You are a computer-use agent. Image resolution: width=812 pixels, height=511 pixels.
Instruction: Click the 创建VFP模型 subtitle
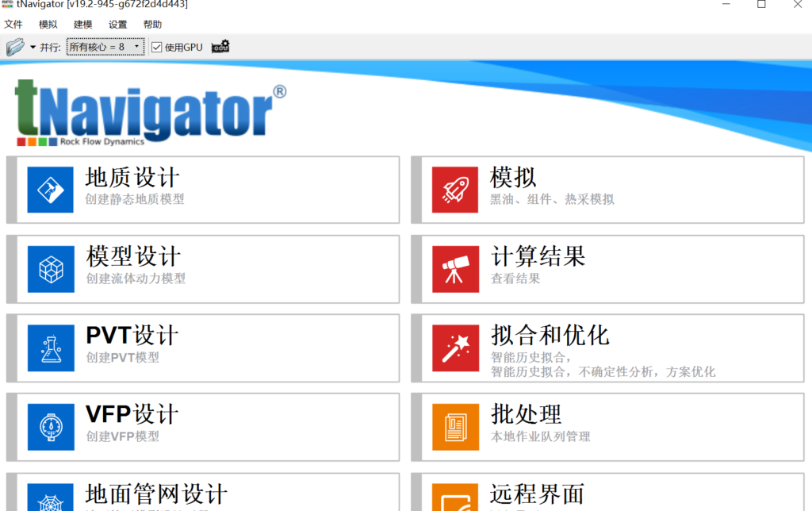click(x=123, y=436)
